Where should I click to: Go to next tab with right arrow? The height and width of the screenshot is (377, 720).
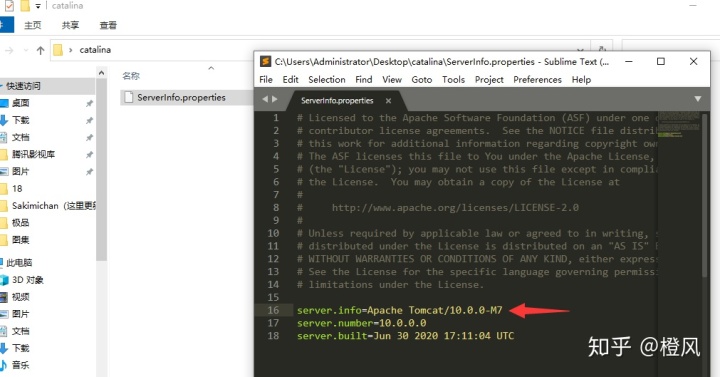coord(275,99)
